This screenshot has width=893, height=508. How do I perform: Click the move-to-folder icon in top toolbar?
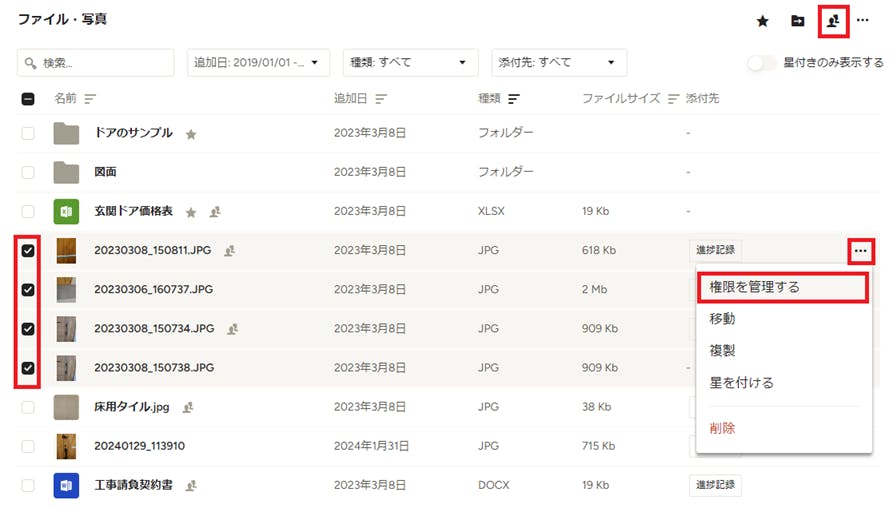click(x=798, y=21)
